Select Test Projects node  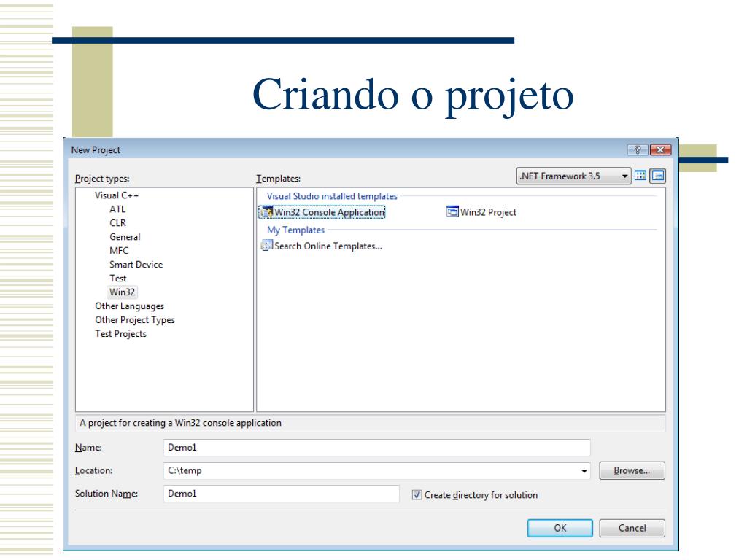(x=120, y=334)
